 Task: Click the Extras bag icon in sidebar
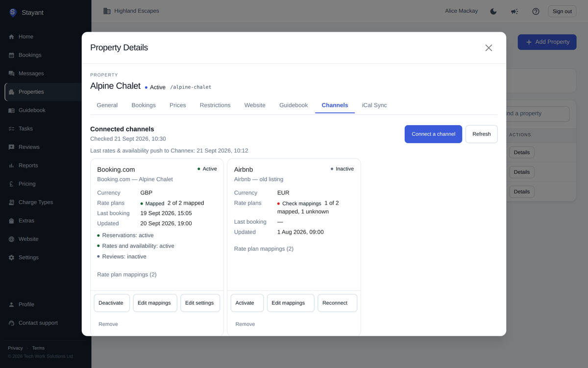coord(11,221)
